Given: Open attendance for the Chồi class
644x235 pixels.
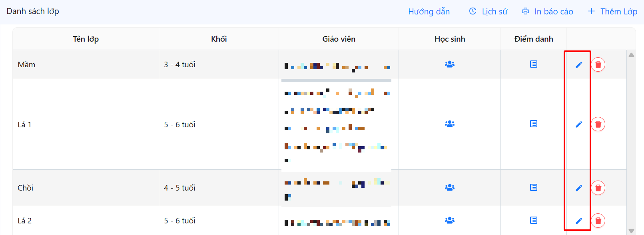Looking at the screenshot, I should point(534,187).
